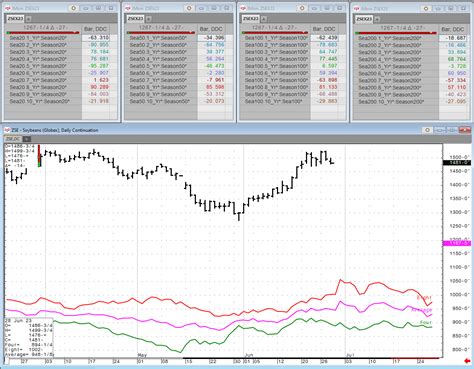Select ZSEX23 tab in Sea50 monitor window

[x=135, y=19]
